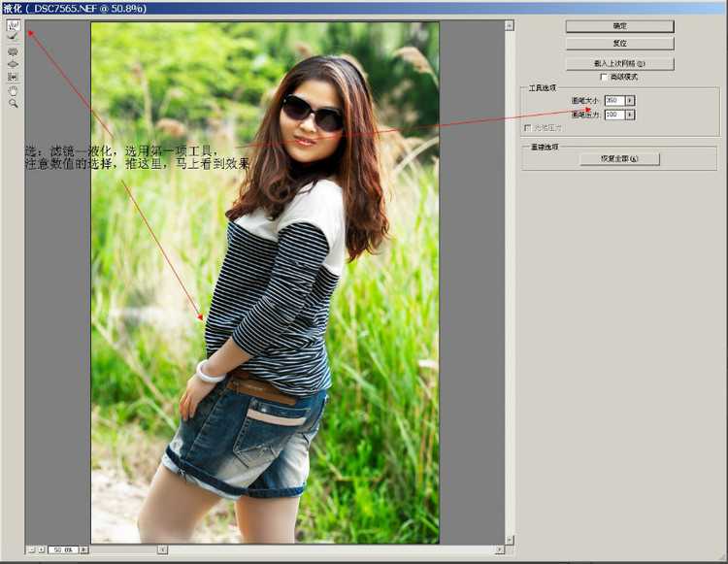Screen dimensions: 728x564
Task: Open the brush pressure 画笔压力 slider arrow
Action: (x=630, y=115)
